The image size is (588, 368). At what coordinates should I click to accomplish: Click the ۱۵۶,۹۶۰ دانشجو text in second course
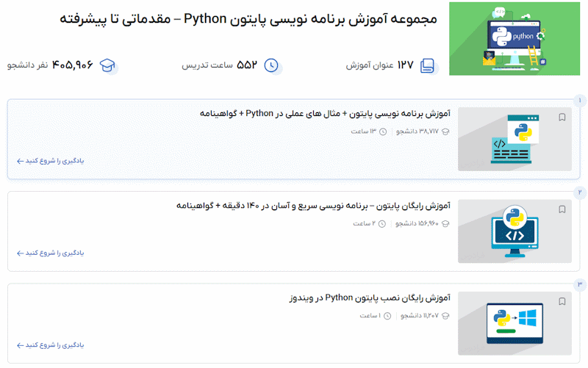tap(417, 224)
